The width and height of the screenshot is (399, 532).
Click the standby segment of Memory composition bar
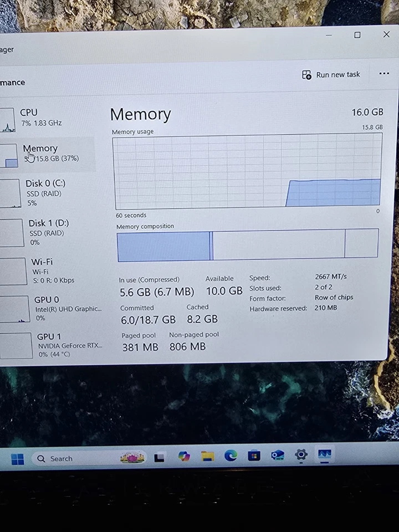pyautogui.click(x=279, y=244)
